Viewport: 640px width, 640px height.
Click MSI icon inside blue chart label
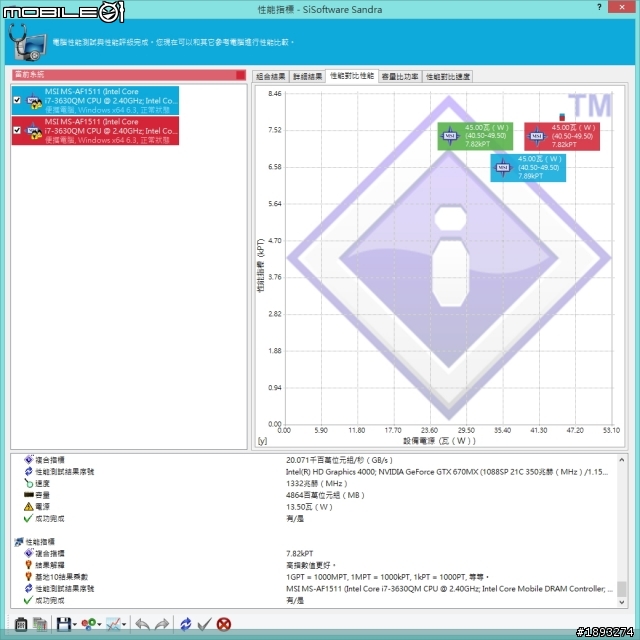pyautogui.click(x=503, y=167)
